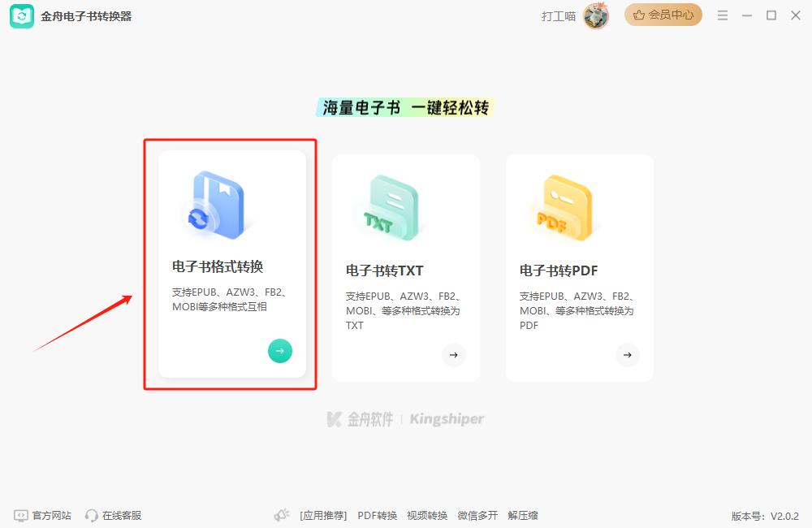812x528 pixels.
Task: Open the 会员中心 member center
Action: (663, 15)
